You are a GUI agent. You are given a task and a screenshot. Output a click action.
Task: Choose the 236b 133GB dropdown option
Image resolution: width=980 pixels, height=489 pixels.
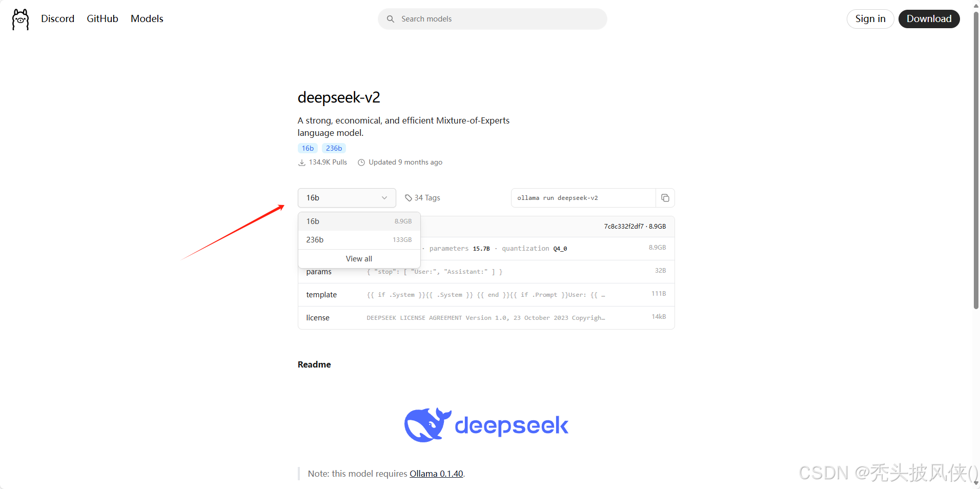point(359,240)
